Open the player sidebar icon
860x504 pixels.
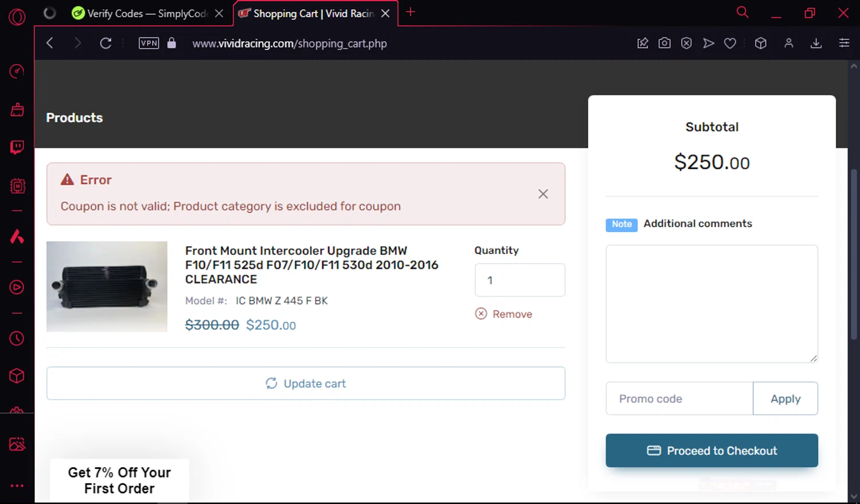pos(17,287)
